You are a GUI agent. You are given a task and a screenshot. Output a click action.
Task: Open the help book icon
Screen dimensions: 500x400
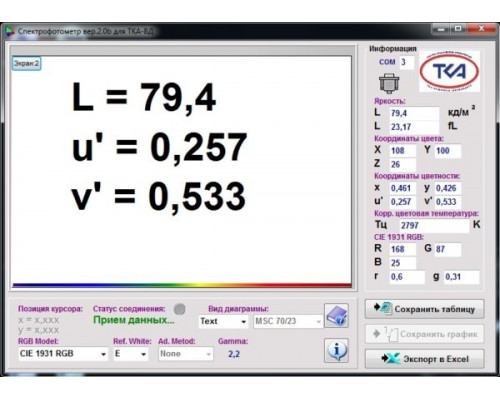pyautogui.click(x=336, y=316)
